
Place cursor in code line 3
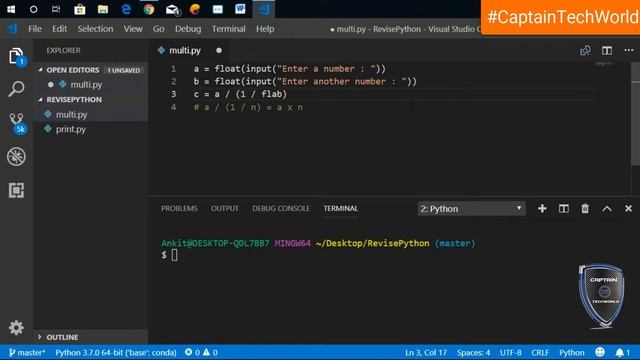pyautogui.click(x=240, y=94)
